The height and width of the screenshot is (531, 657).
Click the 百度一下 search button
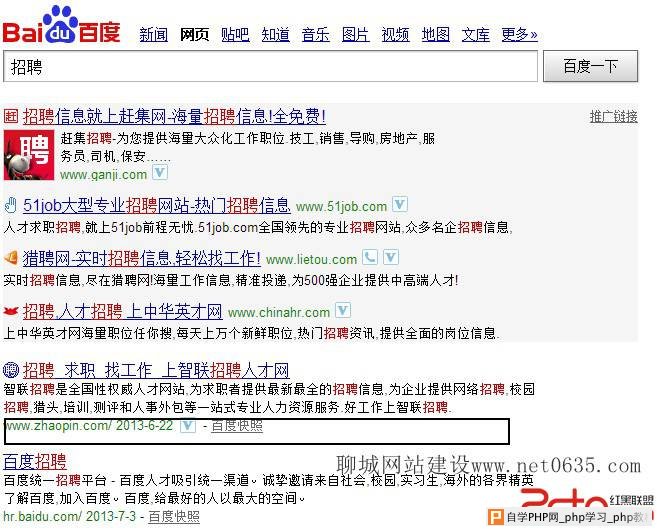pyautogui.click(x=590, y=66)
